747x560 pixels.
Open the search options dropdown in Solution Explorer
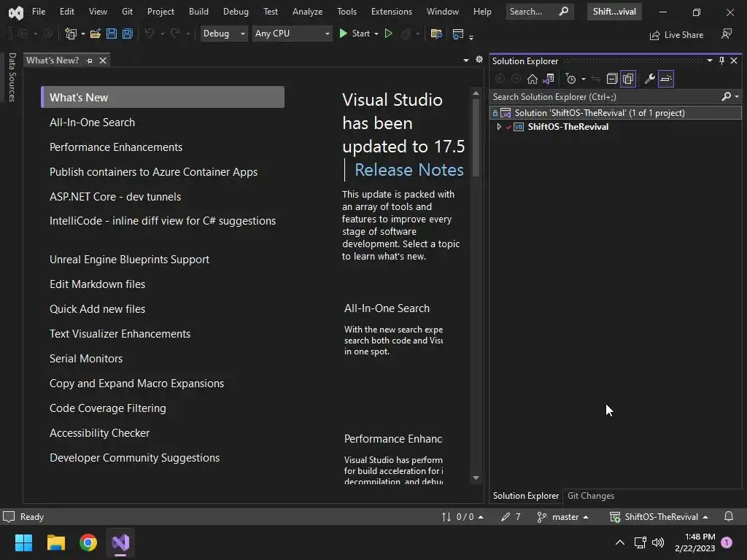click(x=737, y=97)
